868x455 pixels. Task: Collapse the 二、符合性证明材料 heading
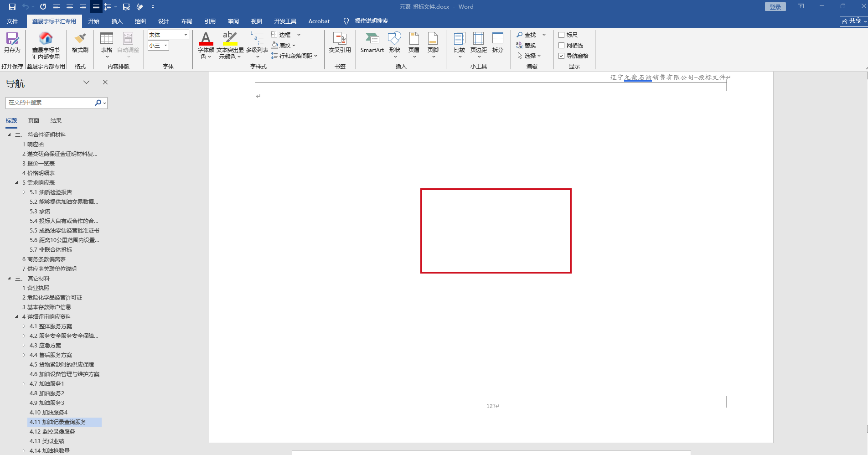[x=9, y=135]
